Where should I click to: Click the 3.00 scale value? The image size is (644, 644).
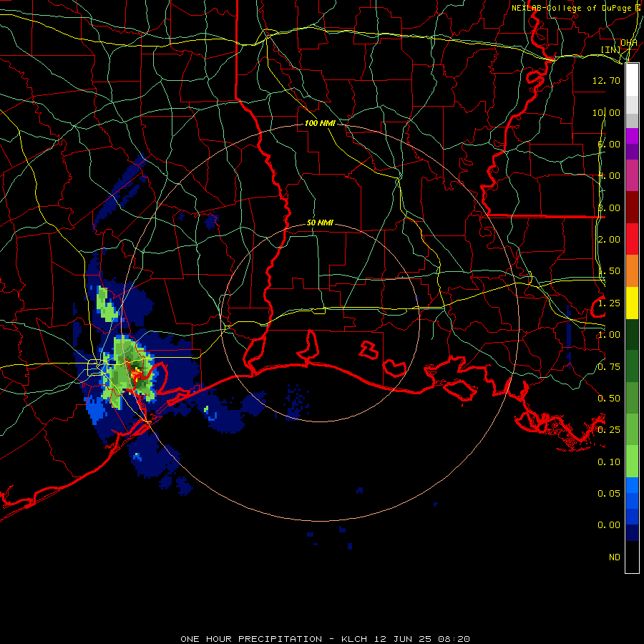point(609,208)
